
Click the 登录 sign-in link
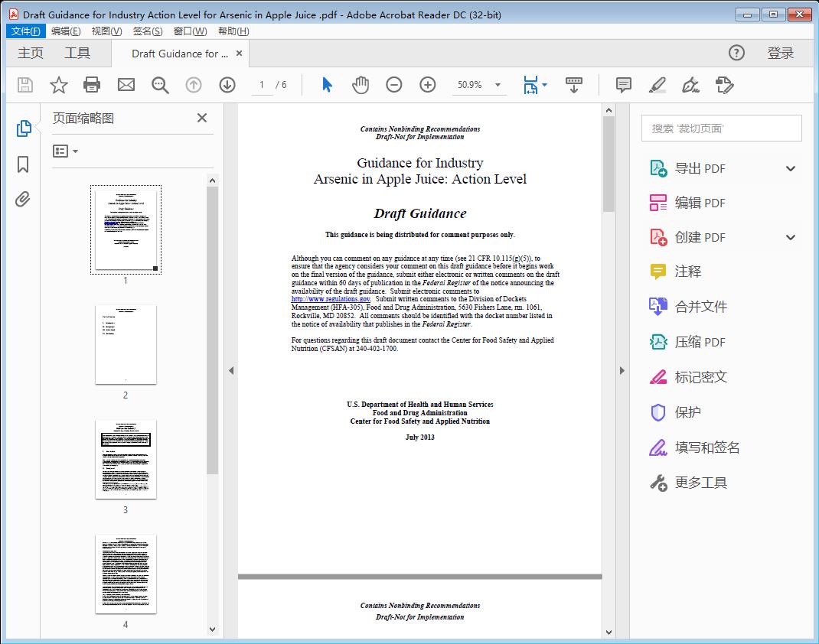pyautogui.click(x=782, y=53)
